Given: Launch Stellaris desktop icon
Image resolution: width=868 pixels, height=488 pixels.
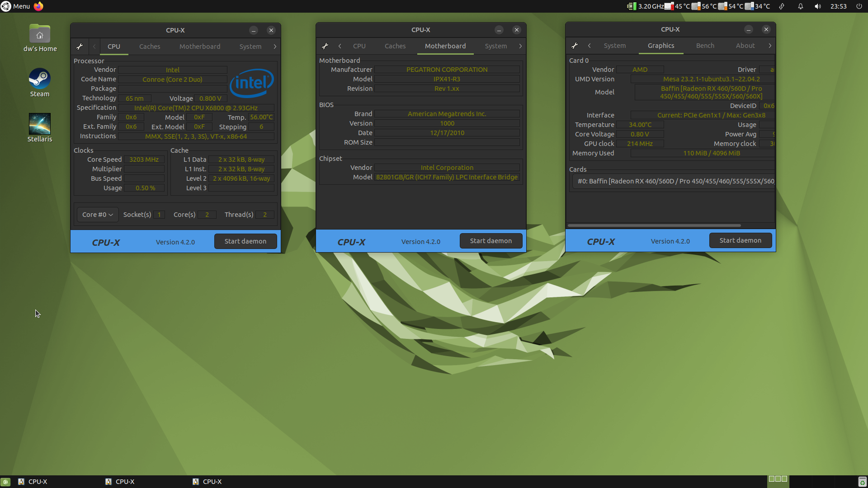Looking at the screenshot, I should click(x=40, y=128).
